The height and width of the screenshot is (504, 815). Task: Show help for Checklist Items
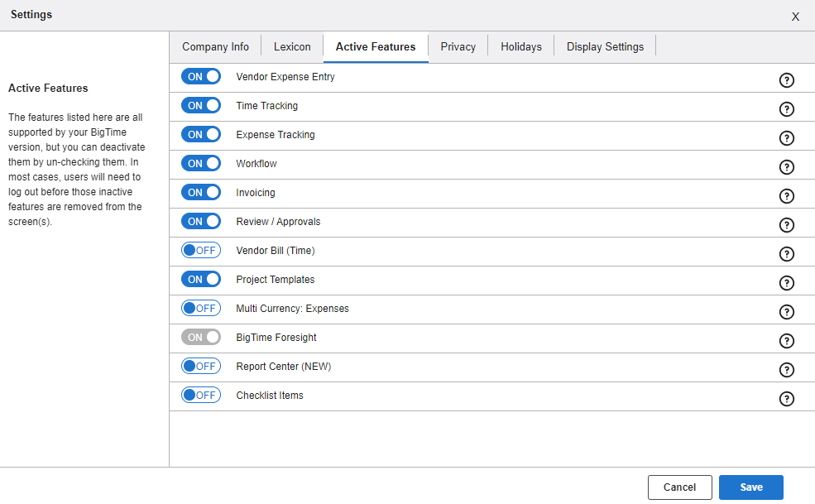tap(787, 399)
